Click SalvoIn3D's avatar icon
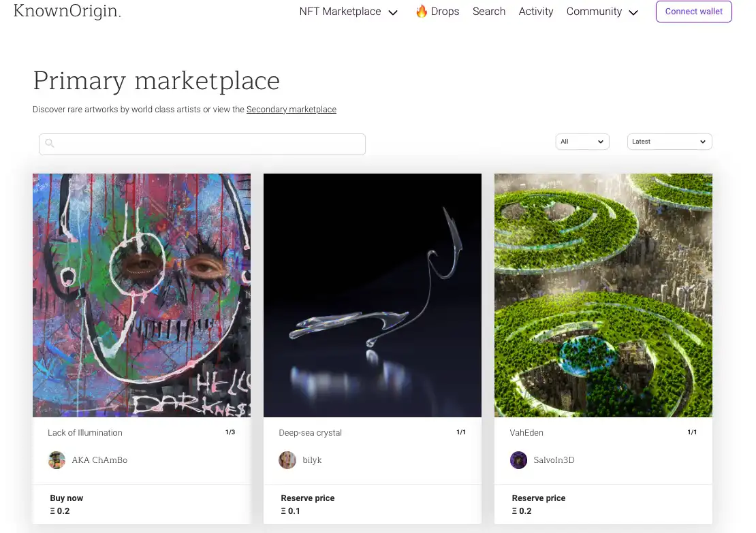756x533 pixels. 518,460
